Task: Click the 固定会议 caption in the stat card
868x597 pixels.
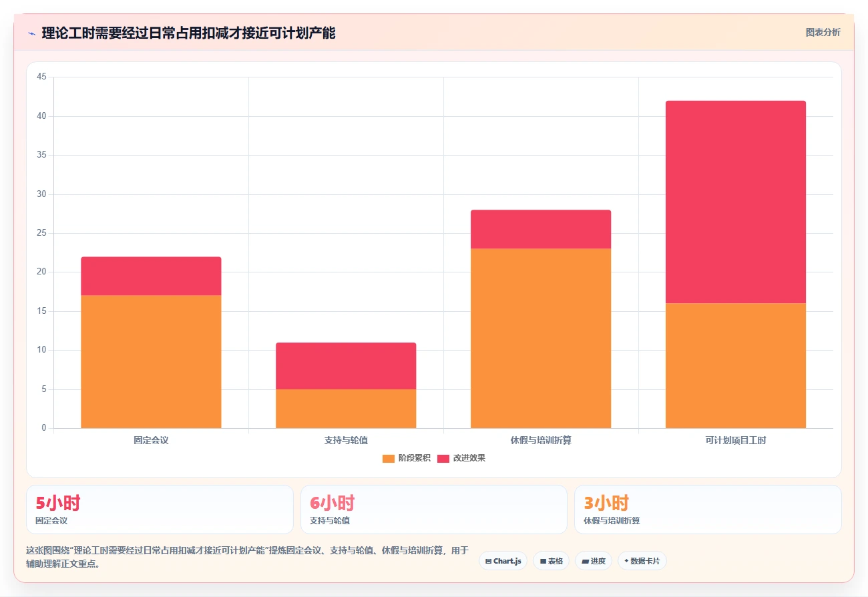Action: pyautogui.click(x=51, y=520)
